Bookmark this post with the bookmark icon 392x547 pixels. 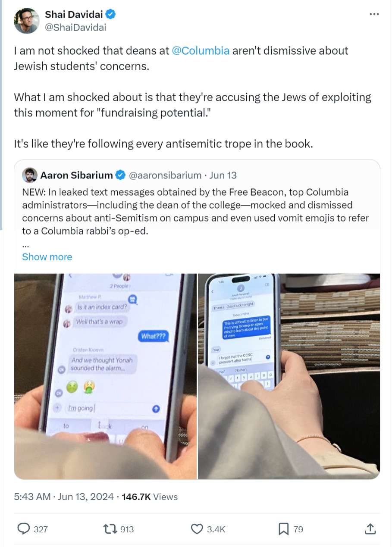pos(284,529)
